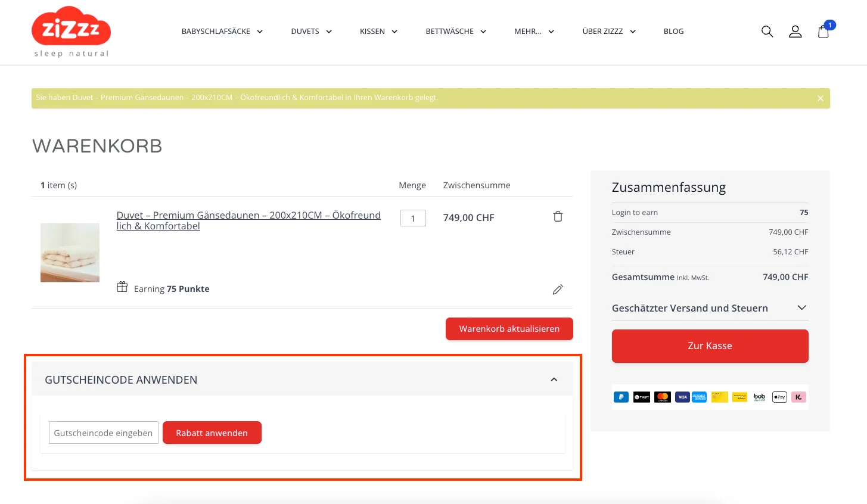Click the Login to earn text
The height and width of the screenshot is (504, 867).
[635, 213]
